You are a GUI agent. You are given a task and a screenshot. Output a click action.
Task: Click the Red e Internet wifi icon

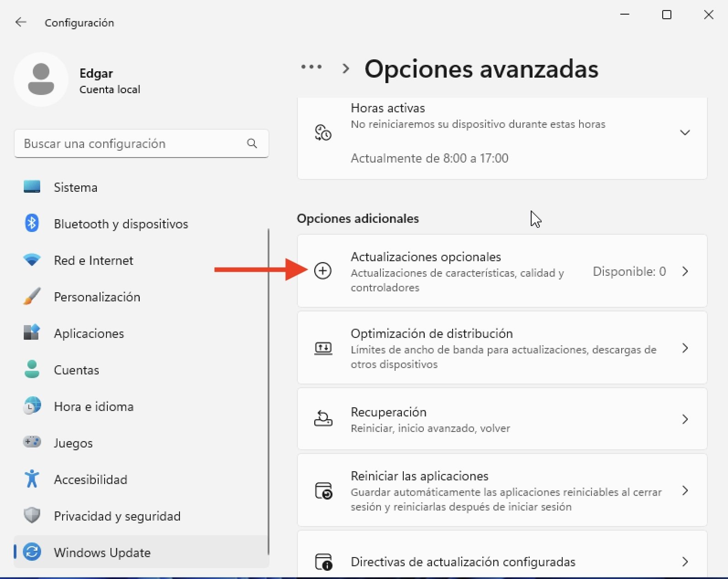pyautogui.click(x=32, y=260)
